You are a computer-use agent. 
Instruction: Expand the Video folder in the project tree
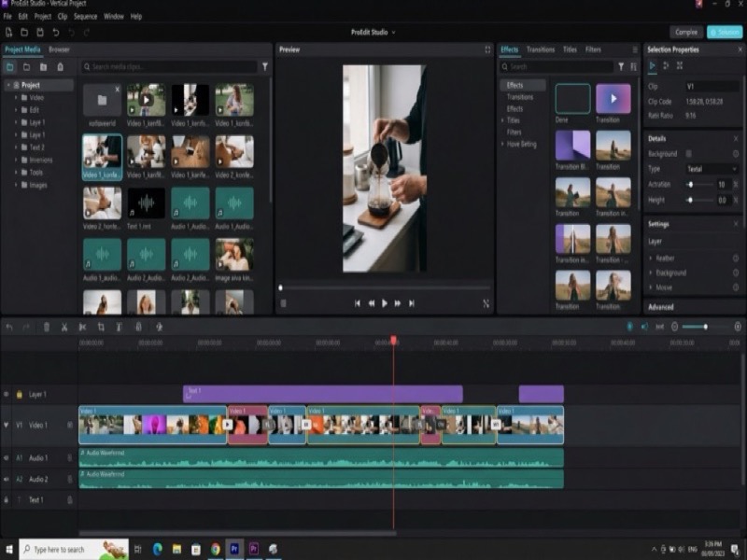coord(16,97)
